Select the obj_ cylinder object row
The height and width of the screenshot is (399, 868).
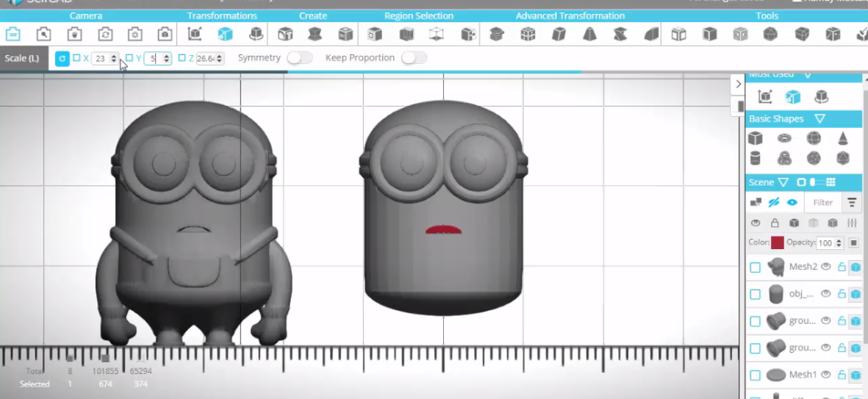click(803, 294)
